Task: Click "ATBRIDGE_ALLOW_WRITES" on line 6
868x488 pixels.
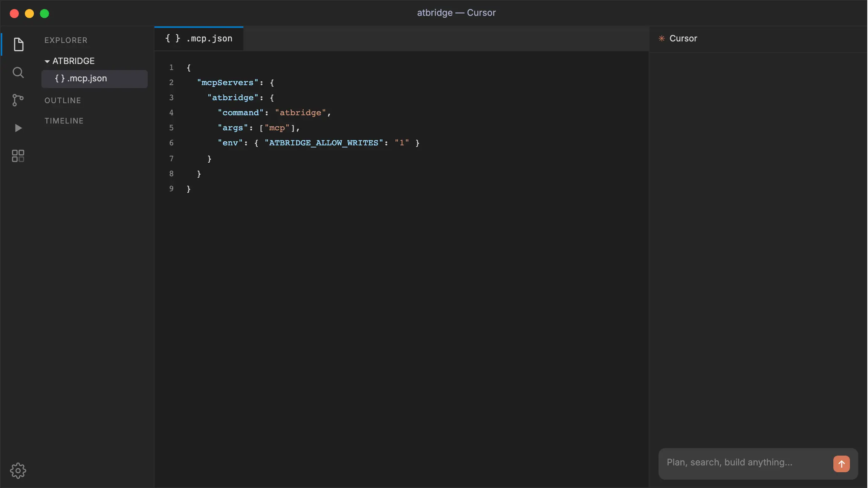Action: 324,143
